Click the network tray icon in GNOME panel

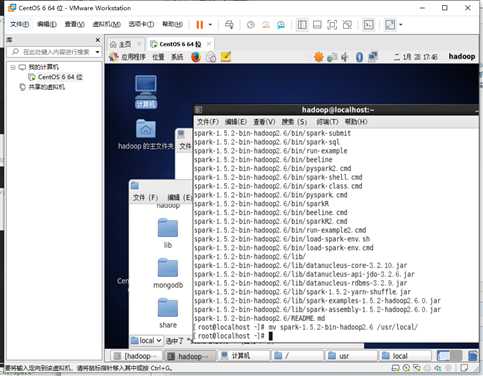pyautogui.click(x=332, y=57)
